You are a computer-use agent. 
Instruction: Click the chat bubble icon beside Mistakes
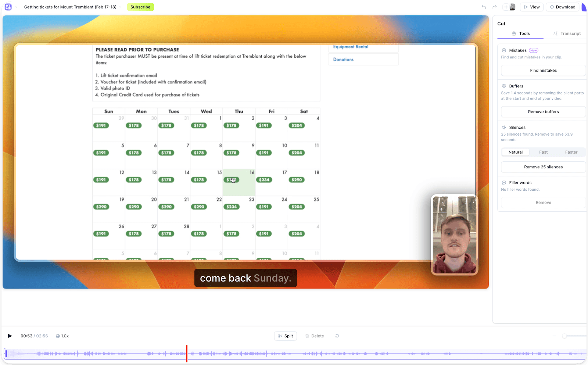click(x=504, y=50)
